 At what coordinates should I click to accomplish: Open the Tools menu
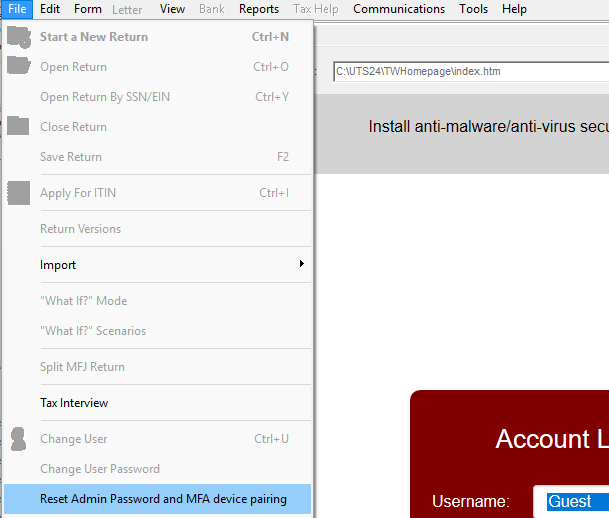pos(474,9)
